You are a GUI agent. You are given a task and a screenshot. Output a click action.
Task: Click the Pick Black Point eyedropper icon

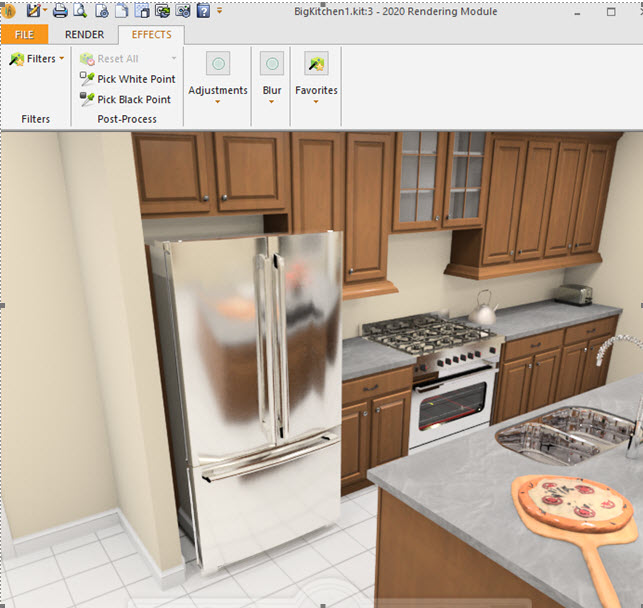(x=87, y=99)
